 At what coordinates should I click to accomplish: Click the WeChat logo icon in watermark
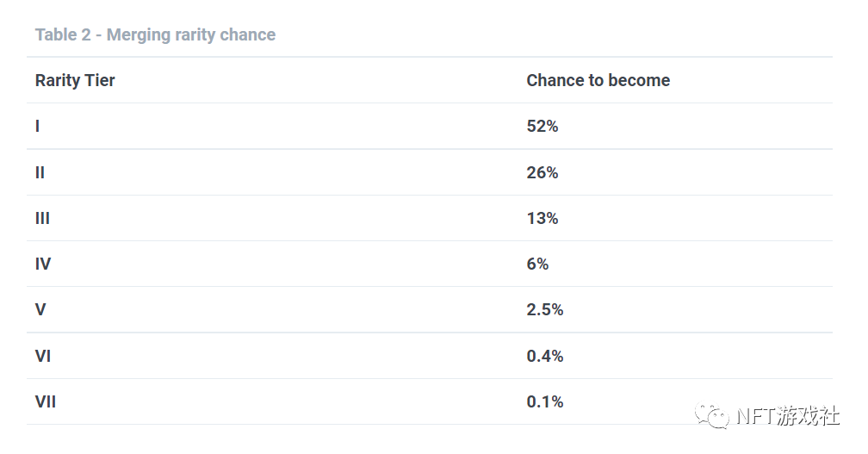tap(712, 416)
